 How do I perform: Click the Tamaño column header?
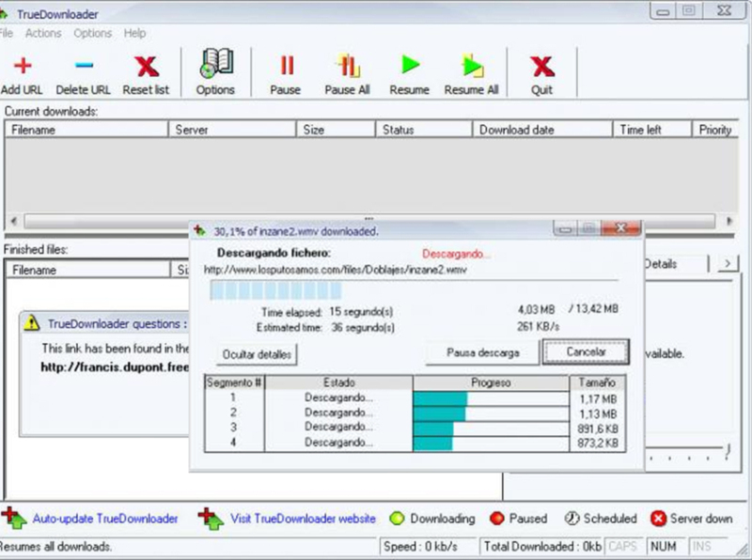click(598, 382)
